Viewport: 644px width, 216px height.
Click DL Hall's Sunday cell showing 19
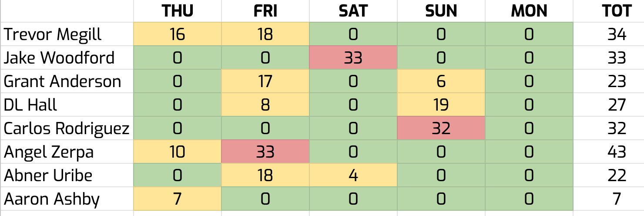pos(441,105)
